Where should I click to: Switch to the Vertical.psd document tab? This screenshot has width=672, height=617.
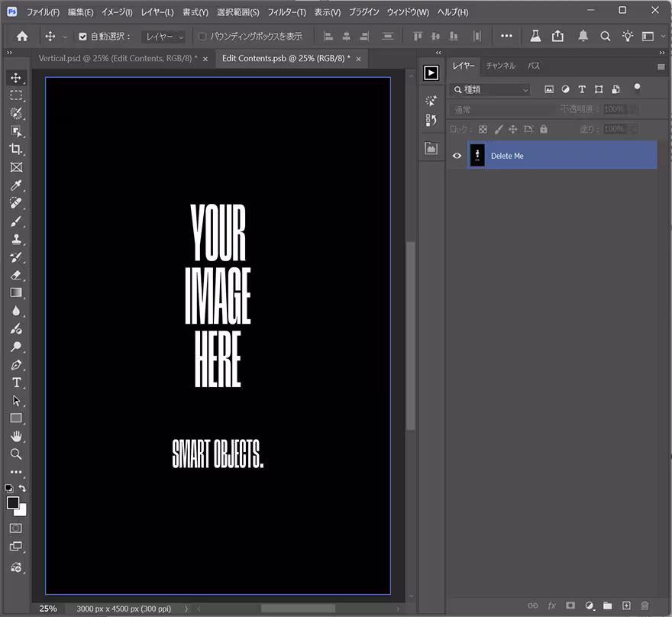coord(117,58)
